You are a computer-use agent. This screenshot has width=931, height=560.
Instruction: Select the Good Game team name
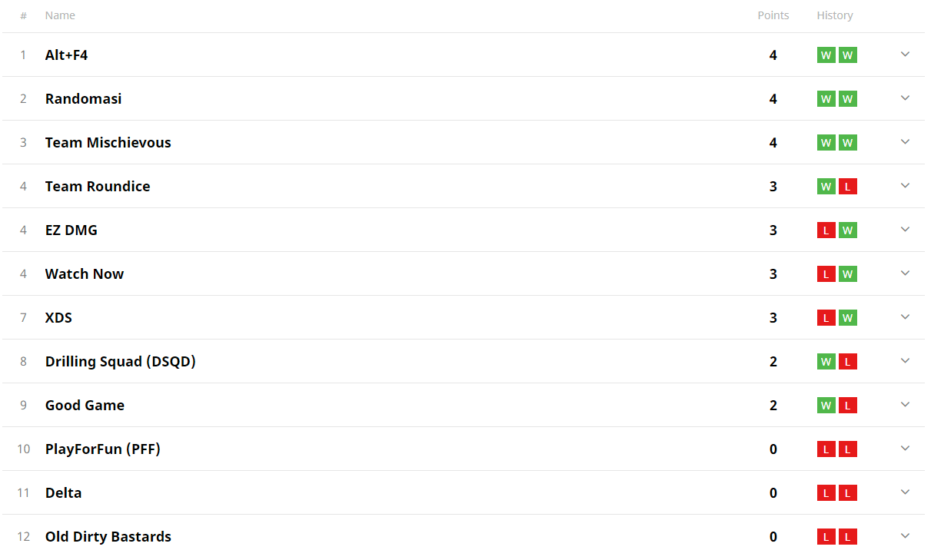click(x=85, y=405)
